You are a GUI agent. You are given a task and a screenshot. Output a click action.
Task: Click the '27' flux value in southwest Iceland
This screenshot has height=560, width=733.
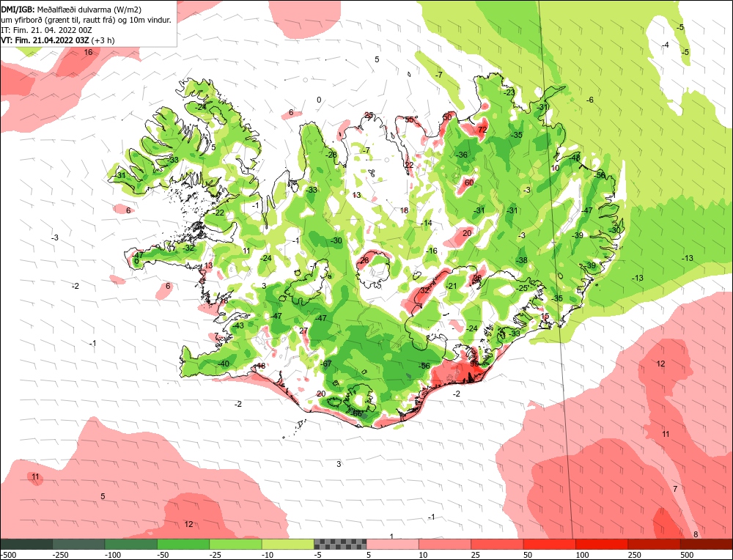[303, 331]
